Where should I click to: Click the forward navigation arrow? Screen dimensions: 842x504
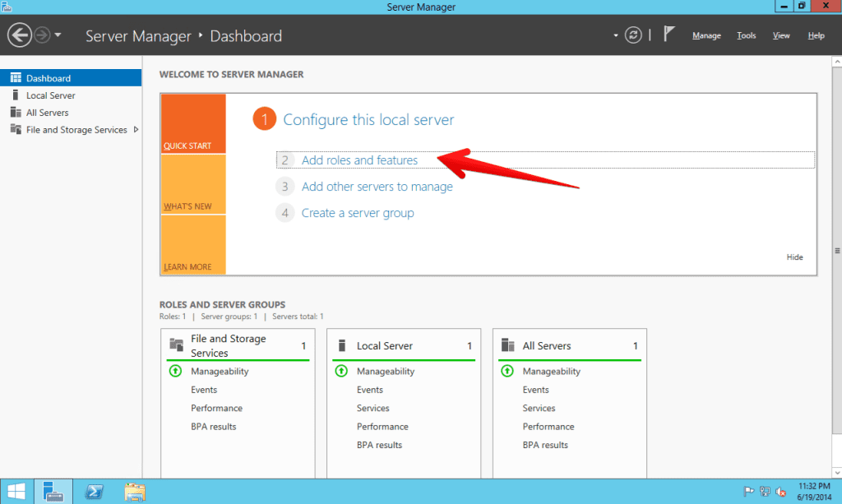pos(42,35)
